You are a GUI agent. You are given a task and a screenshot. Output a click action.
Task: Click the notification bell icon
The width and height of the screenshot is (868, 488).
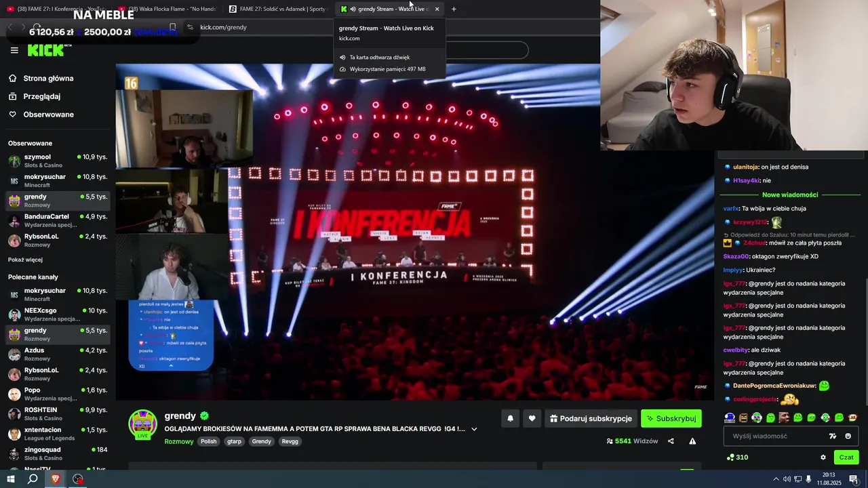510,419
